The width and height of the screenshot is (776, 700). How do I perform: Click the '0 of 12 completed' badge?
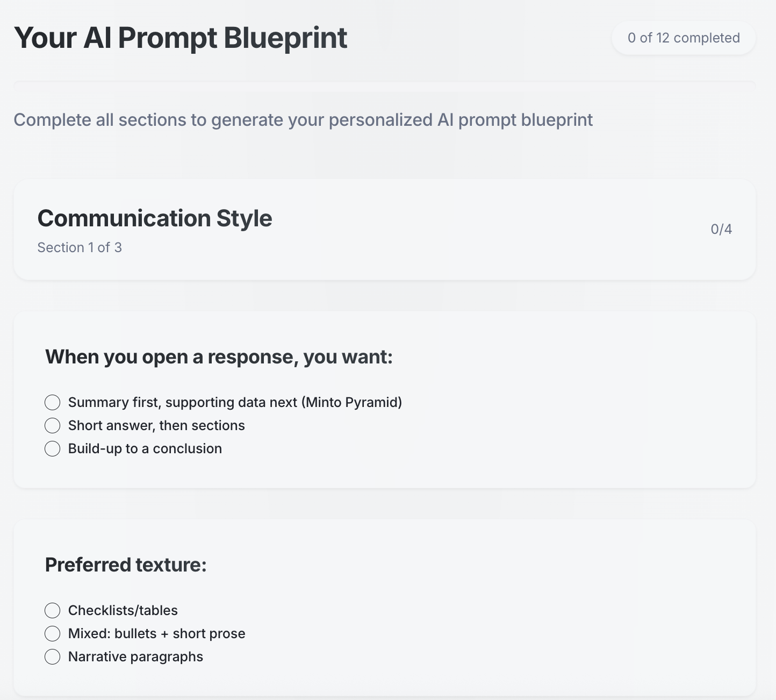pos(683,38)
